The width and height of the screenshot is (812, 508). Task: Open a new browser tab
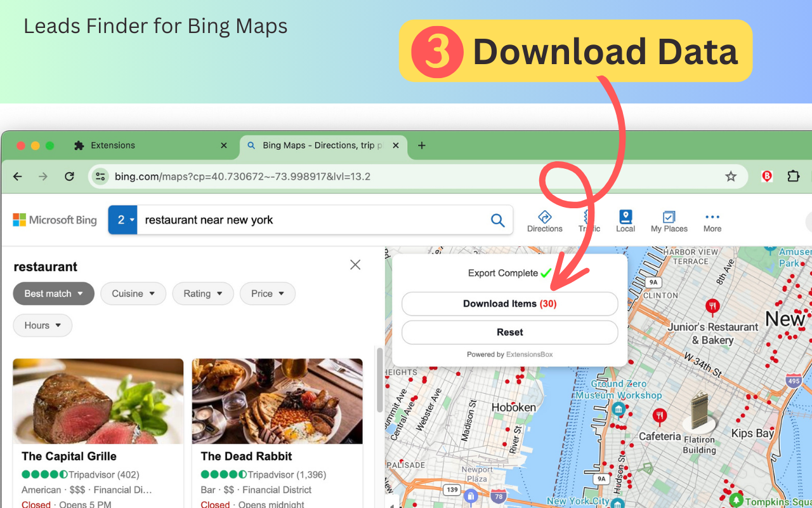(x=422, y=145)
